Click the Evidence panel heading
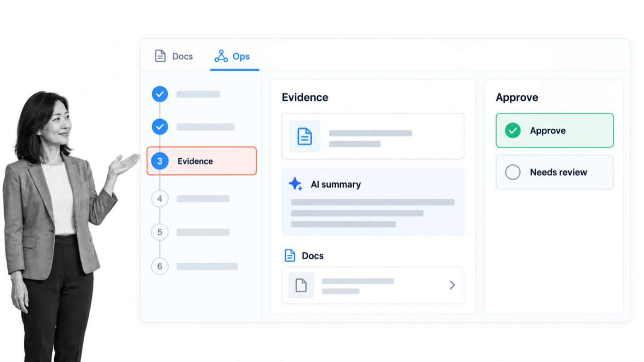Viewport: 644px width, 362px height. click(x=305, y=98)
